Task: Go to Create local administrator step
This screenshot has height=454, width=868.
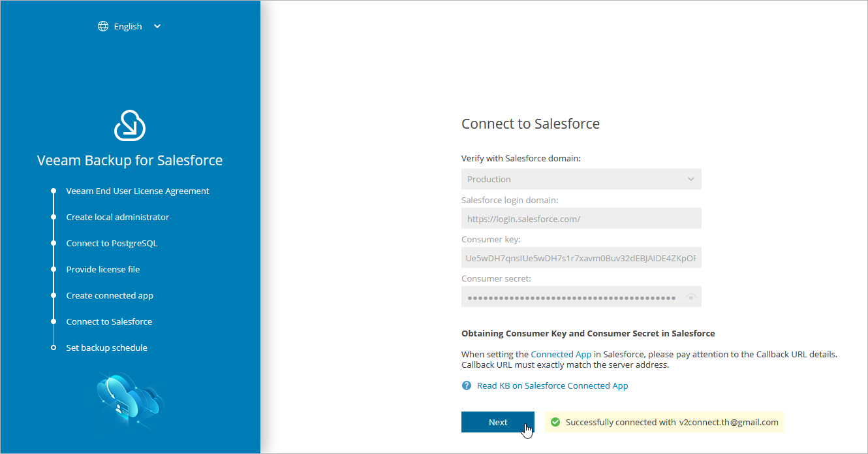Action: [117, 217]
